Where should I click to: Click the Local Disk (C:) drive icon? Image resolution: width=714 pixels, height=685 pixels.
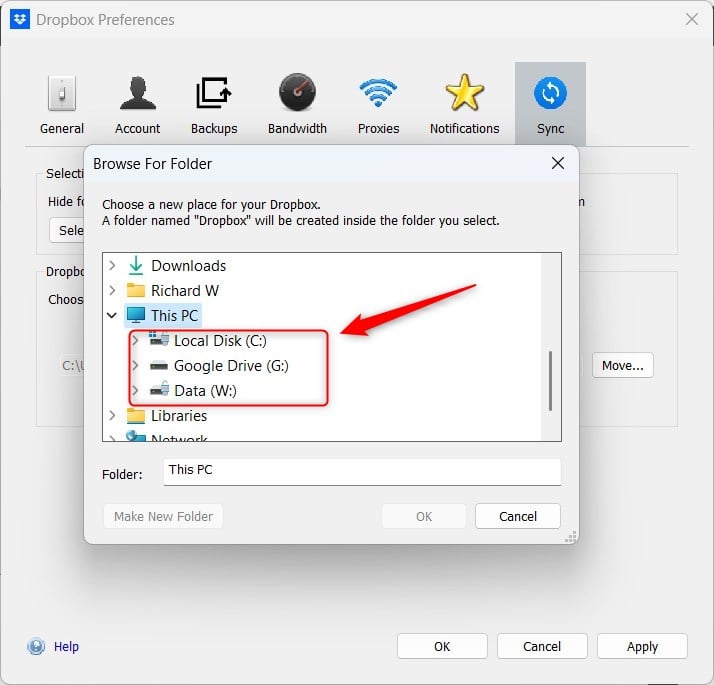point(159,340)
